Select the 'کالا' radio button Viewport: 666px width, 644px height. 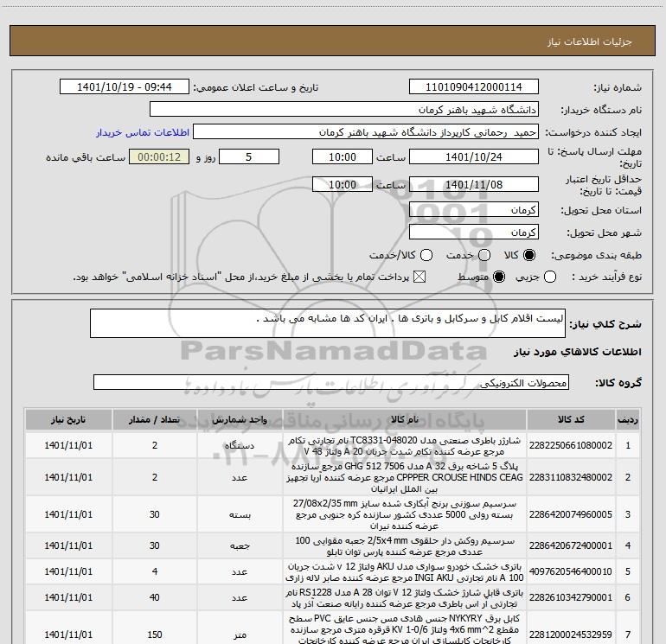529,255
